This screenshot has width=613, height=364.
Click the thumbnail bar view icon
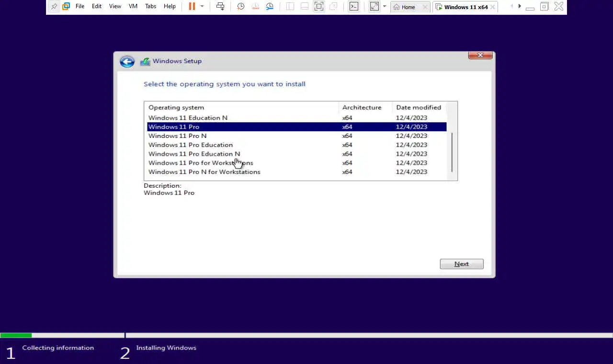(305, 7)
